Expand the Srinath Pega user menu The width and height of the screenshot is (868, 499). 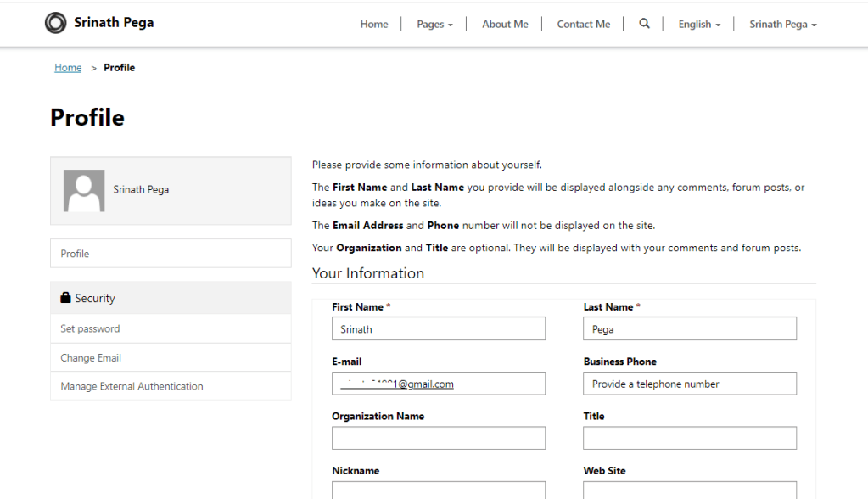782,25
